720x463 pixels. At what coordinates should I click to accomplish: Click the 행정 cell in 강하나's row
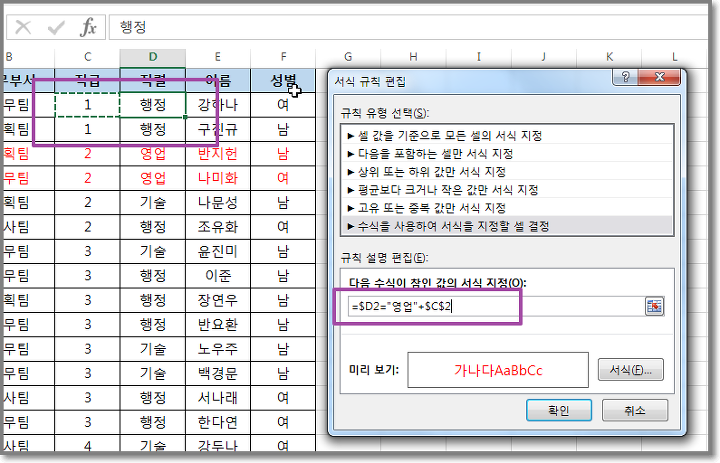click(x=153, y=105)
